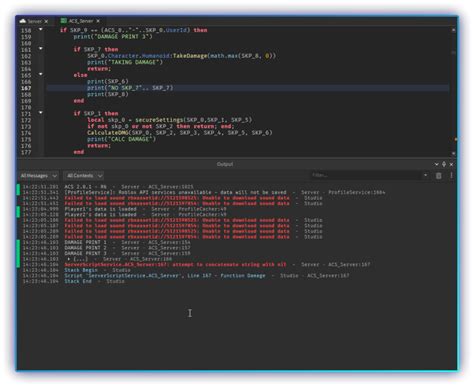Click line number 167 in the gutter

coord(26,88)
